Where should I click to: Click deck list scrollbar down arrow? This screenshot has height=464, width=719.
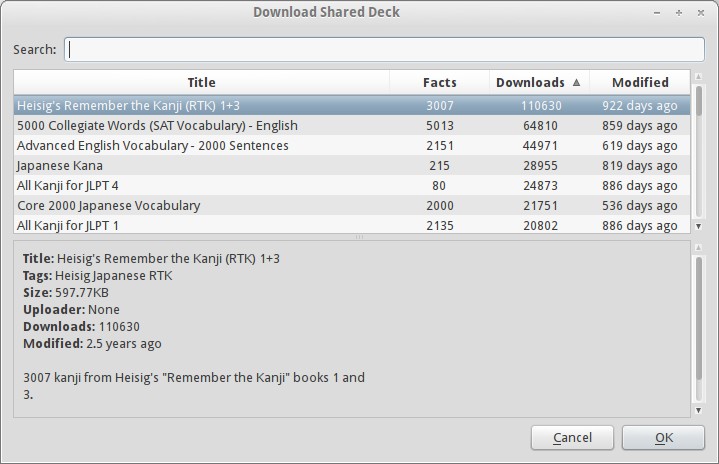coord(698,226)
